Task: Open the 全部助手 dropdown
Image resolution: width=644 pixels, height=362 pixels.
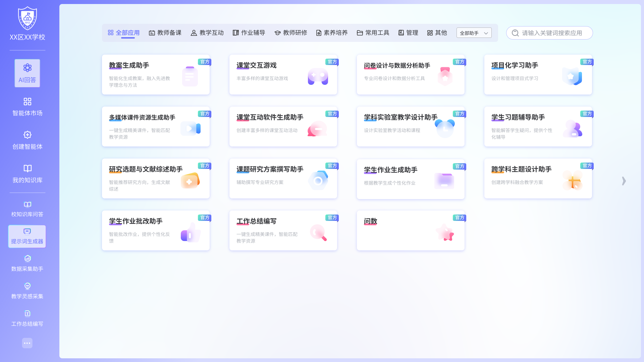Action: (x=474, y=33)
